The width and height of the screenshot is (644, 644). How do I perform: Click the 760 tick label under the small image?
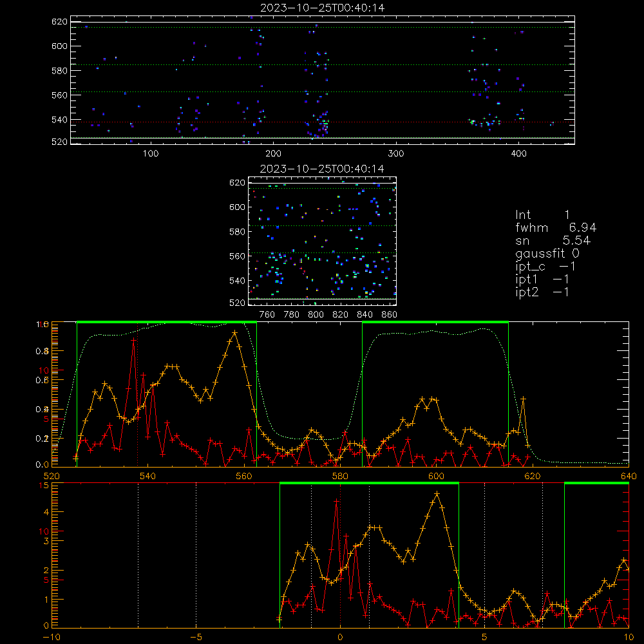click(x=267, y=315)
